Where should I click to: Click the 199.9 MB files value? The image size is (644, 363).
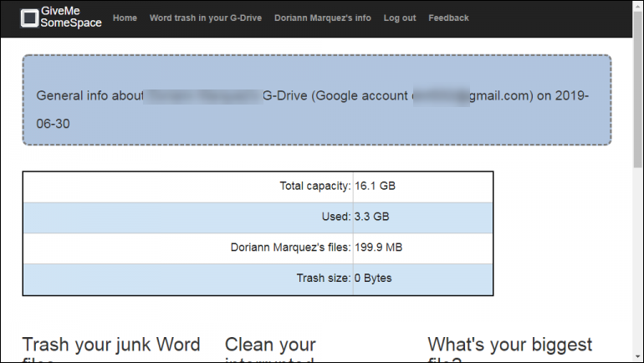(x=378, y=248)
